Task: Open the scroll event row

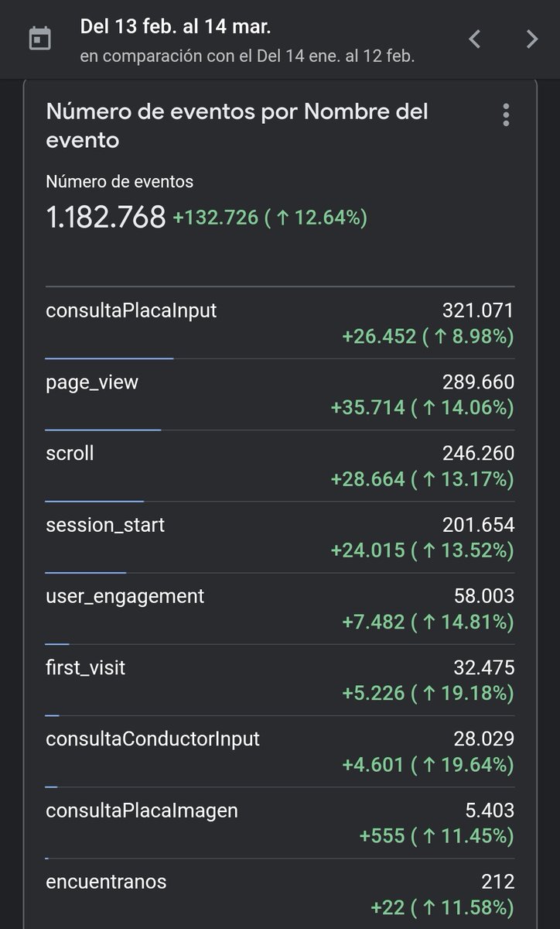Action: pyautogui.click(x=280, y=466)
